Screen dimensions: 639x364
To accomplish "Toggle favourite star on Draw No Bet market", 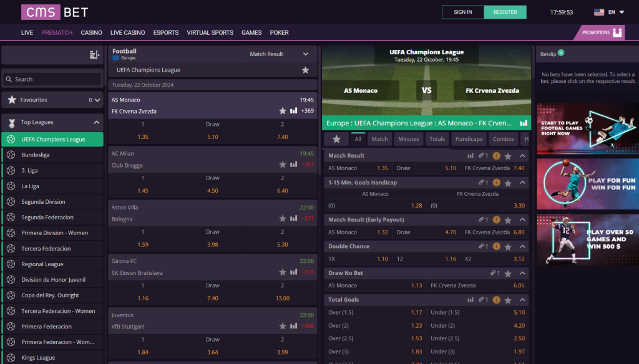I will click(508, 273).
